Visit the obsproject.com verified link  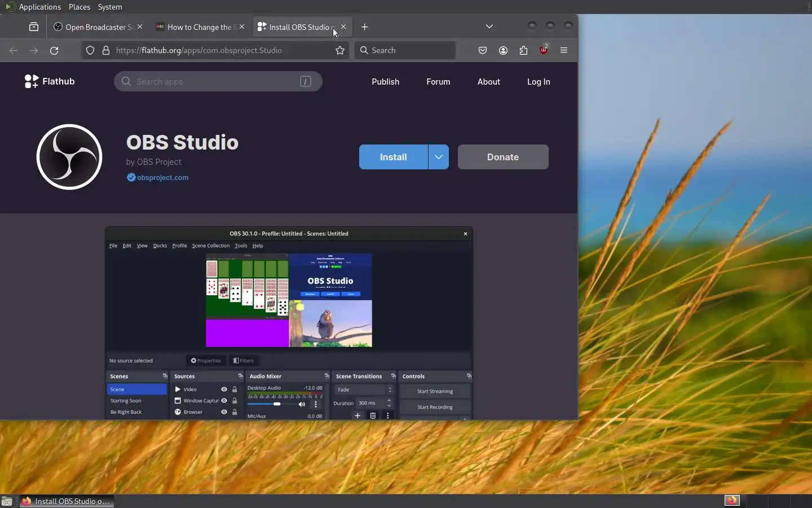[158, 177]
